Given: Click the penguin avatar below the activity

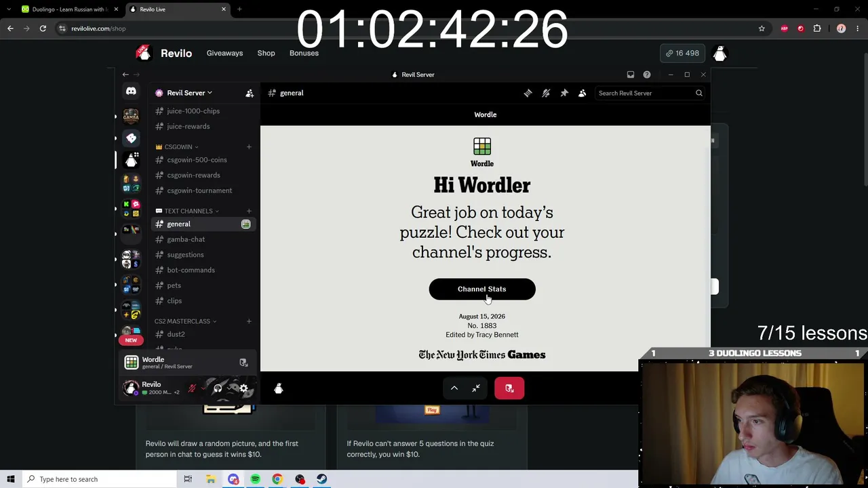Looking at the screenshot, I should [x=278, y=388].
